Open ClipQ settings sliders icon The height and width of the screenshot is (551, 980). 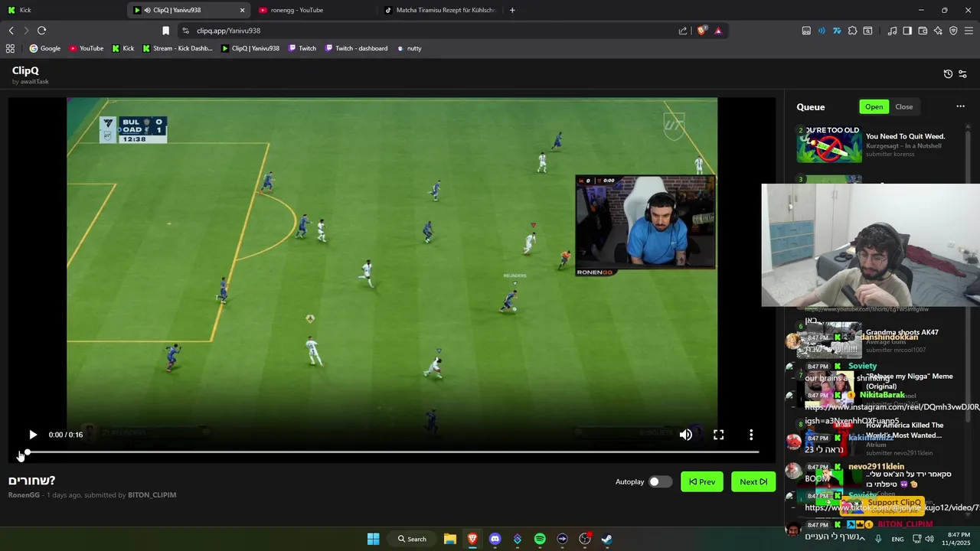(962, 74)
